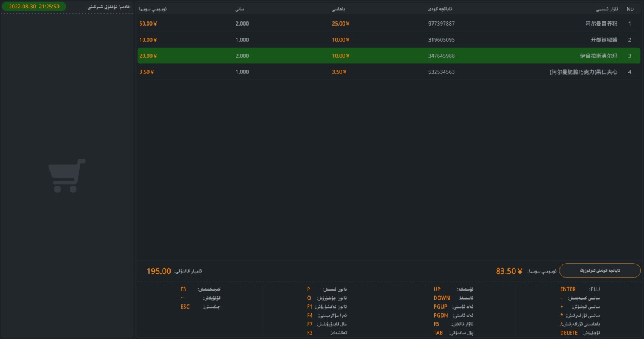Screen dimensions: 644x339
Task: Click the F5 shortcut entry
Action: point(453,324)
